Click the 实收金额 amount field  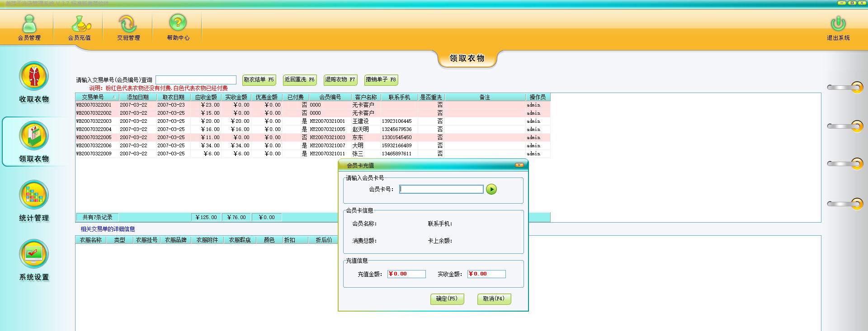[x=486, y=274]
